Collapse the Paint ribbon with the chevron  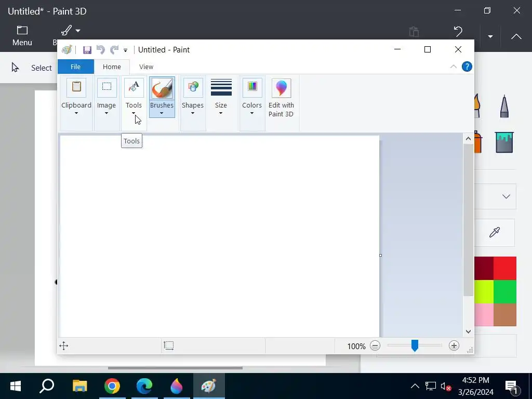tap(453, 66)
